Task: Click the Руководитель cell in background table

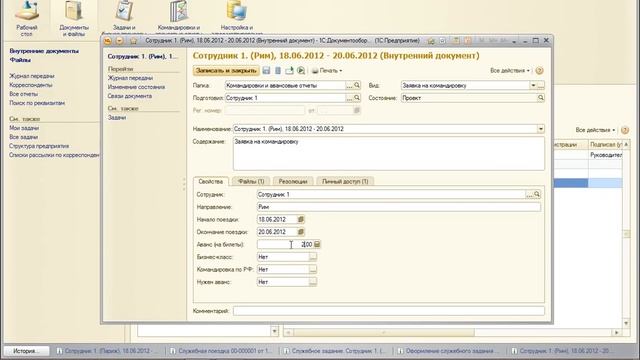Action: [606, 155]
